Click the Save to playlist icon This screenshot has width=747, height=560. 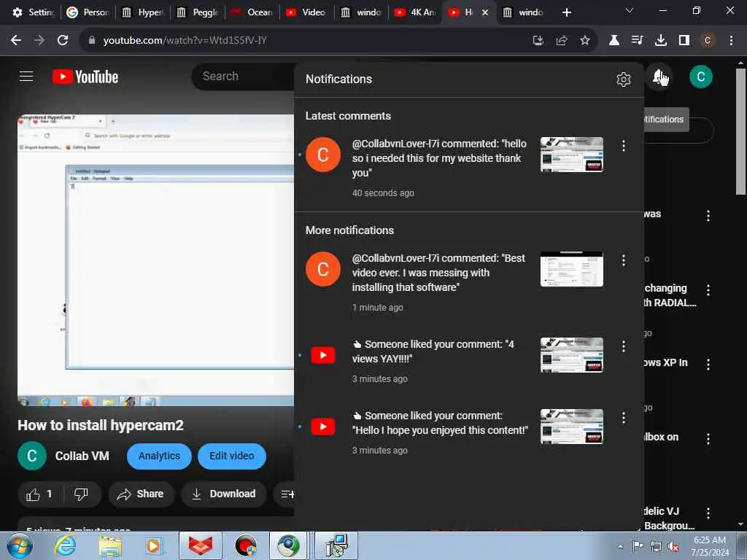[x=287, y=494]
